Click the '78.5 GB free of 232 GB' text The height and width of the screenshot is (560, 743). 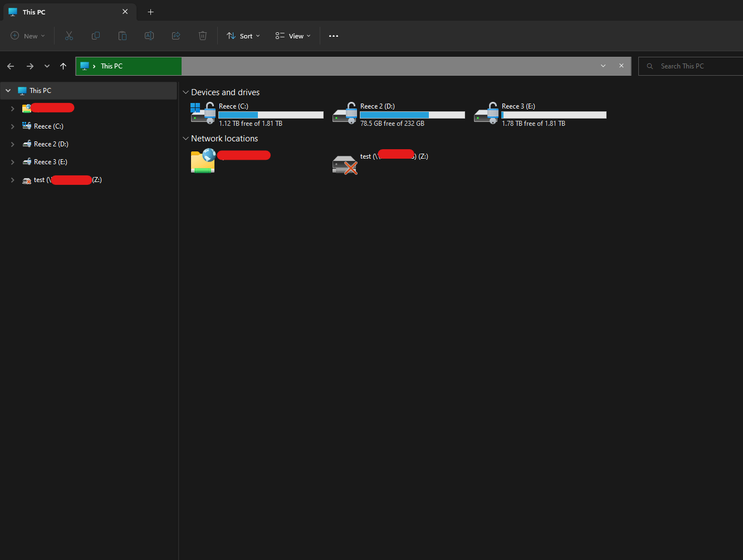point(392,124)
